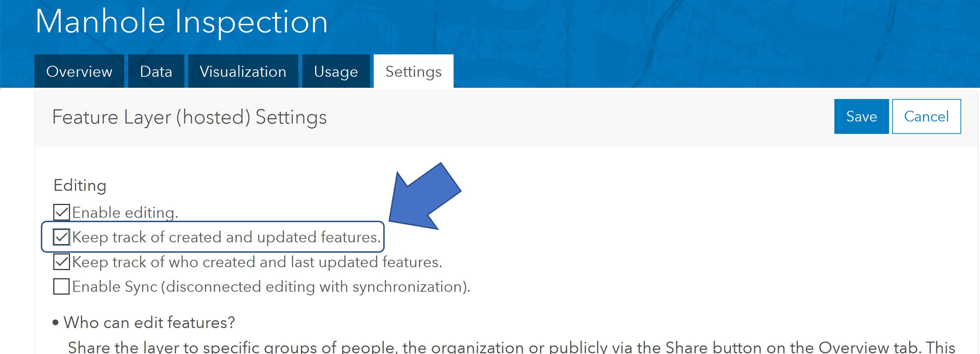Toggle Keep track of who created features
This screenshot has height=354, width=980.
click(61, 262)
